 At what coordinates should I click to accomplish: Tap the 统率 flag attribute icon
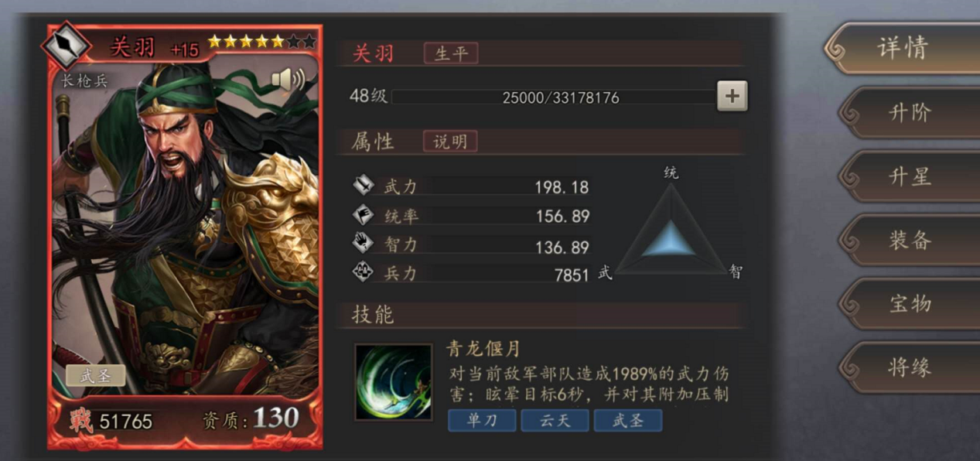point(364,214)
